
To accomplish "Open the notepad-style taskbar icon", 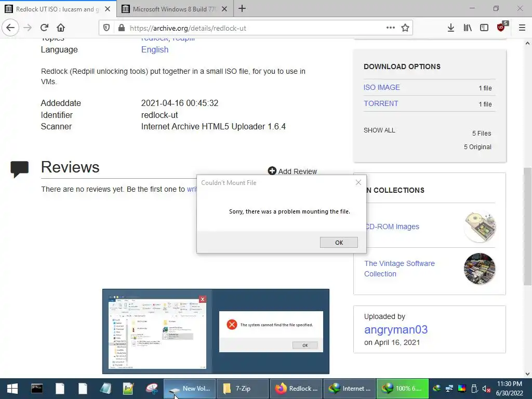I will (105, 389).
